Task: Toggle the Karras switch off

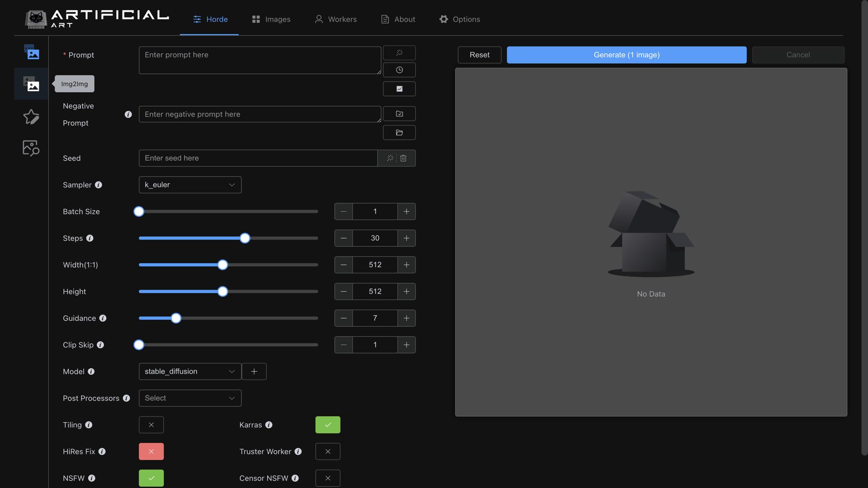Action: (x=328, y=425)
